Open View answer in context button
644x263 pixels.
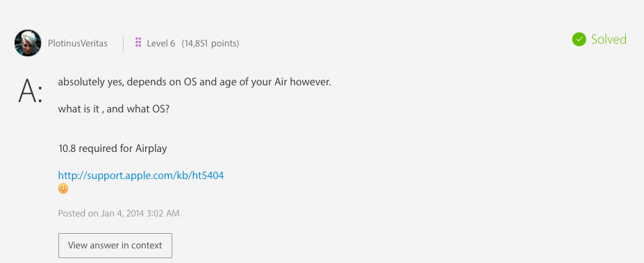pos(115,246)
